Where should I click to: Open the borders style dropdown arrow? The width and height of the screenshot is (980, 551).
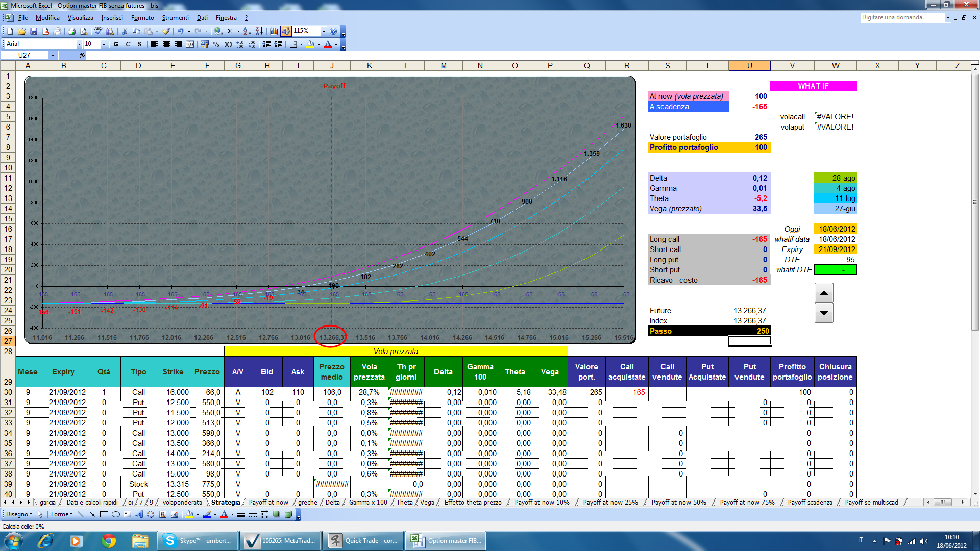click(301, 44)
